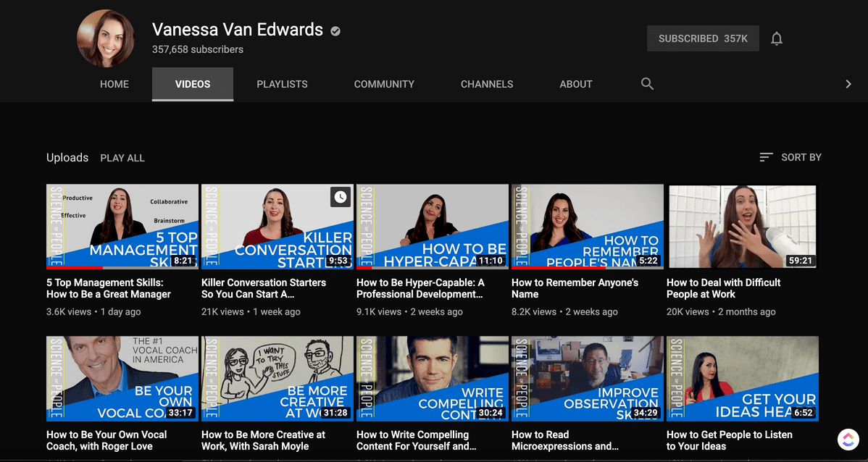The height and width of the screenshot is (462, 868).
Task: Click the ClickUp floating icon at bottom right
Action: 847,440
